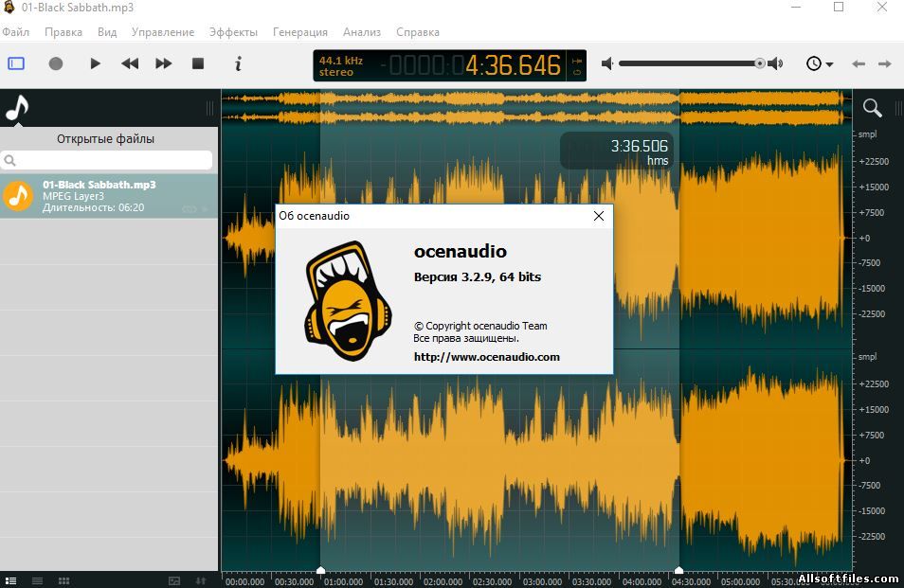Viewport: 904px width, 588px height.
Task: Rewind playback with the double-left arrows
Action: (130, 63)
